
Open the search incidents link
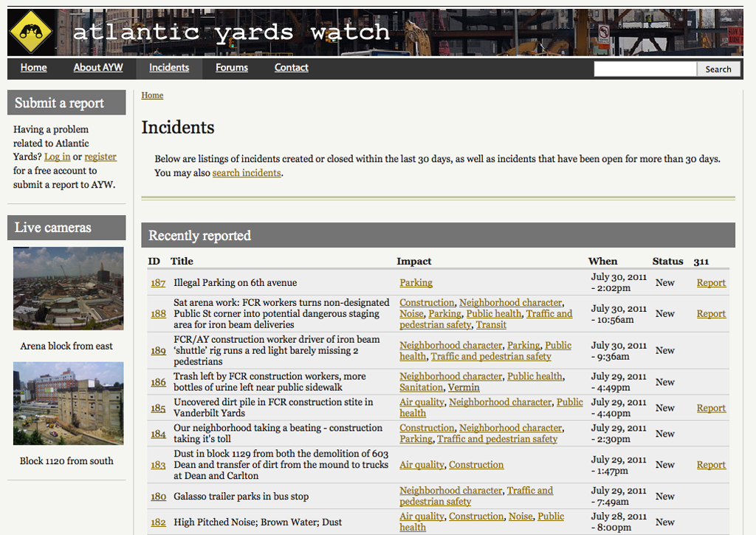[247, 173]
